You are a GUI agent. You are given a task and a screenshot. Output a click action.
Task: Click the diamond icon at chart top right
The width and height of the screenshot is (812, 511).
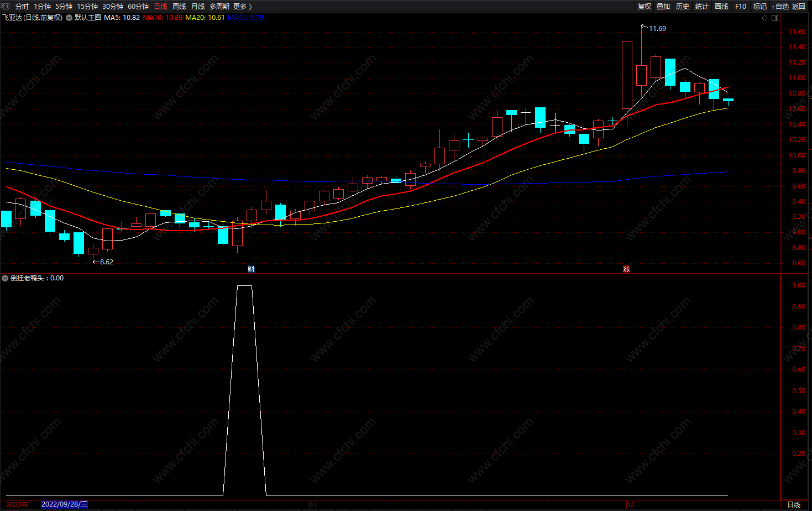765,18
